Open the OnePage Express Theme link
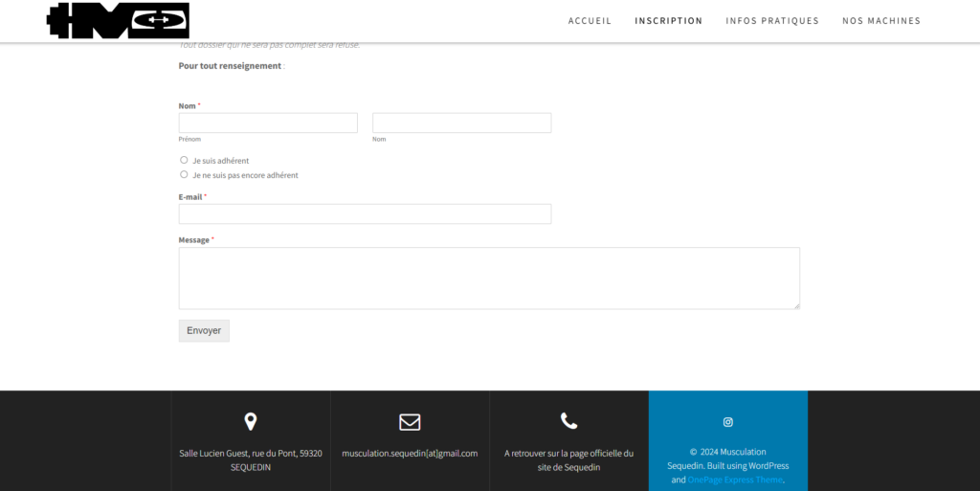 tap(735, 480)
